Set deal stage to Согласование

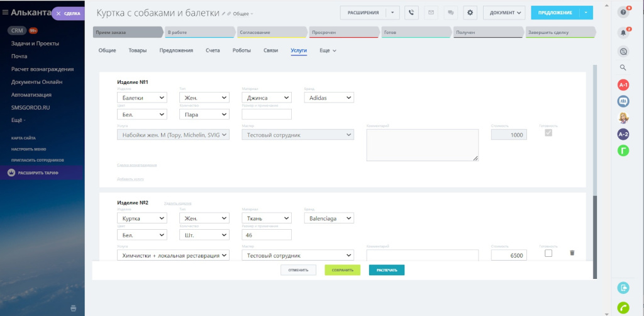point(273,33)
